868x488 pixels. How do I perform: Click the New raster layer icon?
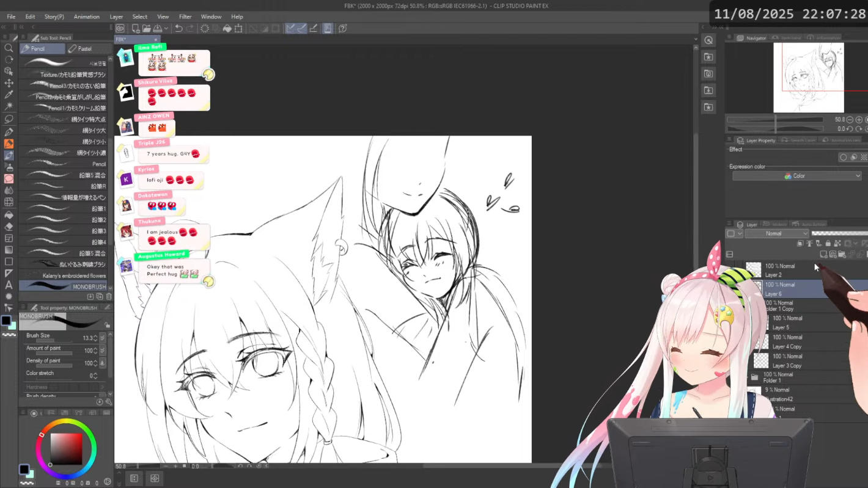pos(823,254)
